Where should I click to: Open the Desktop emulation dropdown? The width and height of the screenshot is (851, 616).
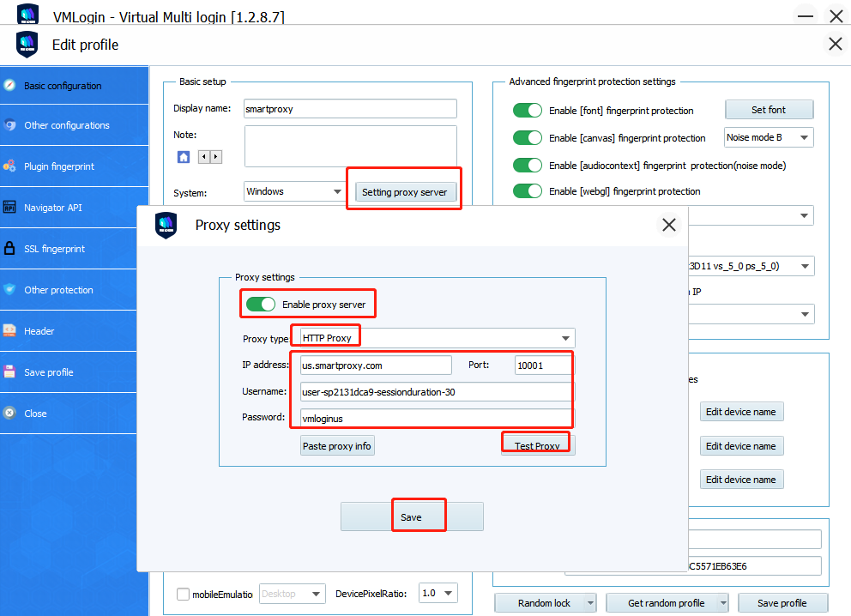[292, 594]
